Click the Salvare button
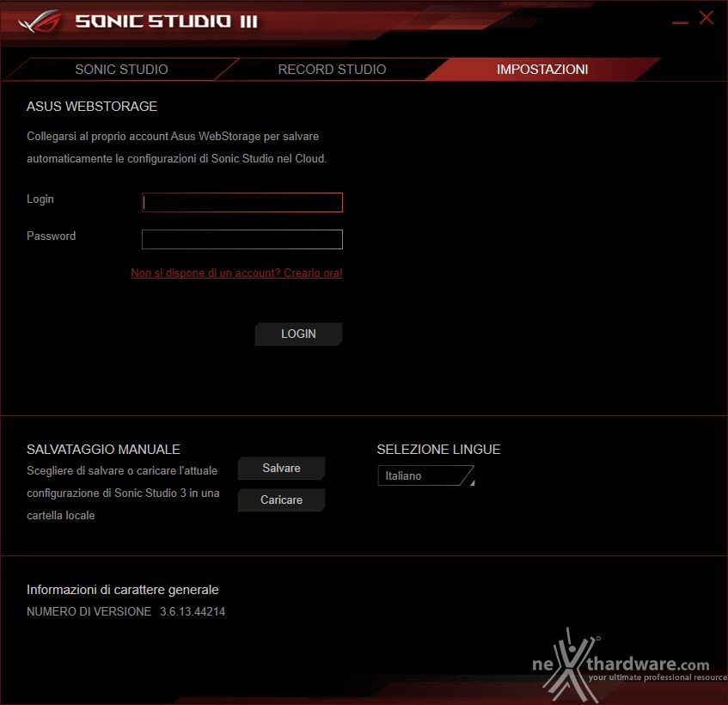This screenshot has height=705, width=728. (x=281, y=469)
